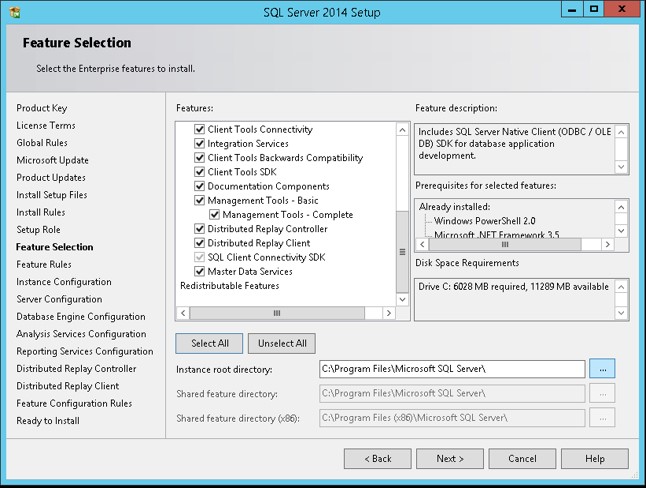The image size is (646, 488).
Task: Click the Instance root directory field
Action: pos(451,369)
